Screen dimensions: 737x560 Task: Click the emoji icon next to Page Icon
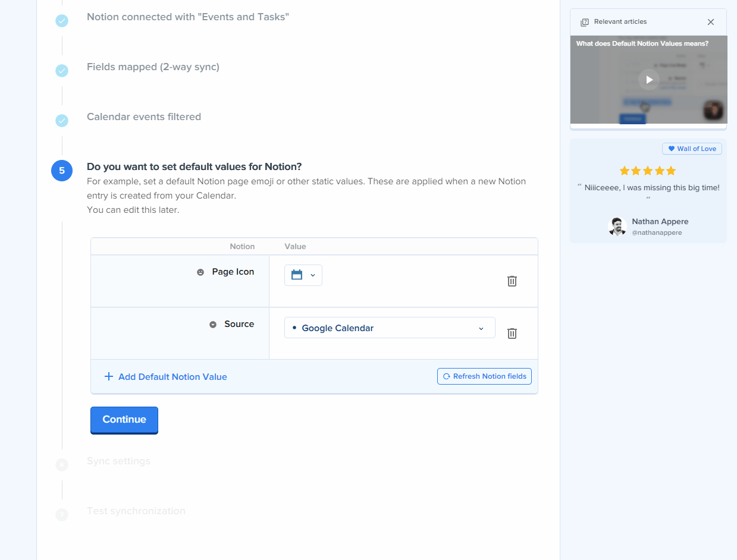(200, 272)
